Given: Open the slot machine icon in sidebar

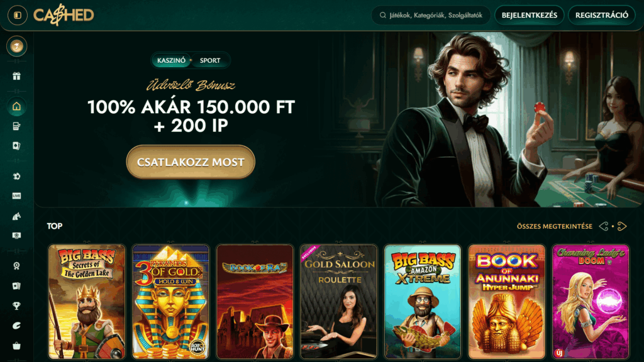Looking at the screenshot, I should [x=16, y=126].
